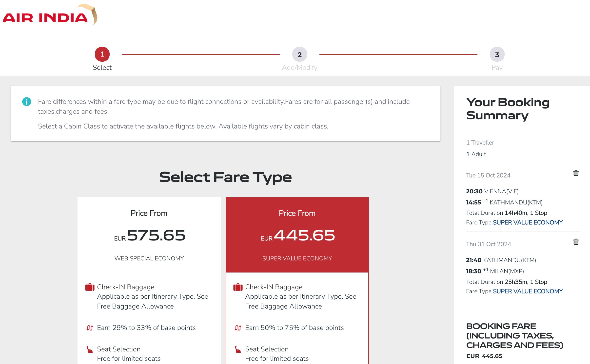Screen dimensions: 590x364
Task: Click Super Value Economy baggage icon
Action: click(238, 287)
